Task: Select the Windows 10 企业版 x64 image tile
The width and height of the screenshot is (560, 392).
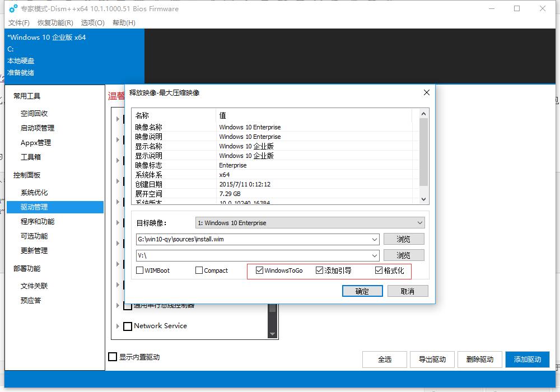Action: [x=74, y=55]
